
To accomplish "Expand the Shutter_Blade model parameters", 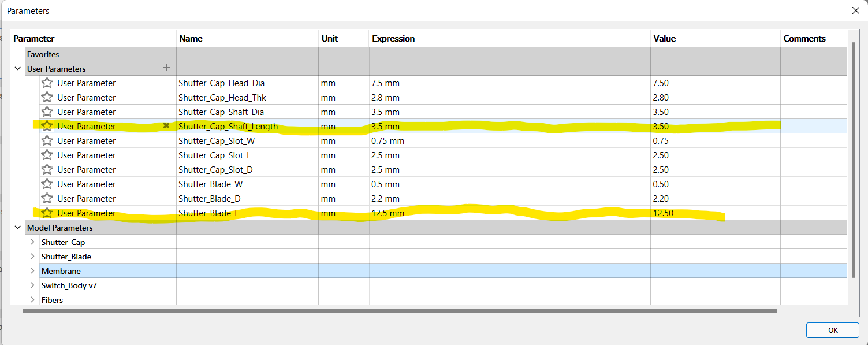I will pos(32,257).
